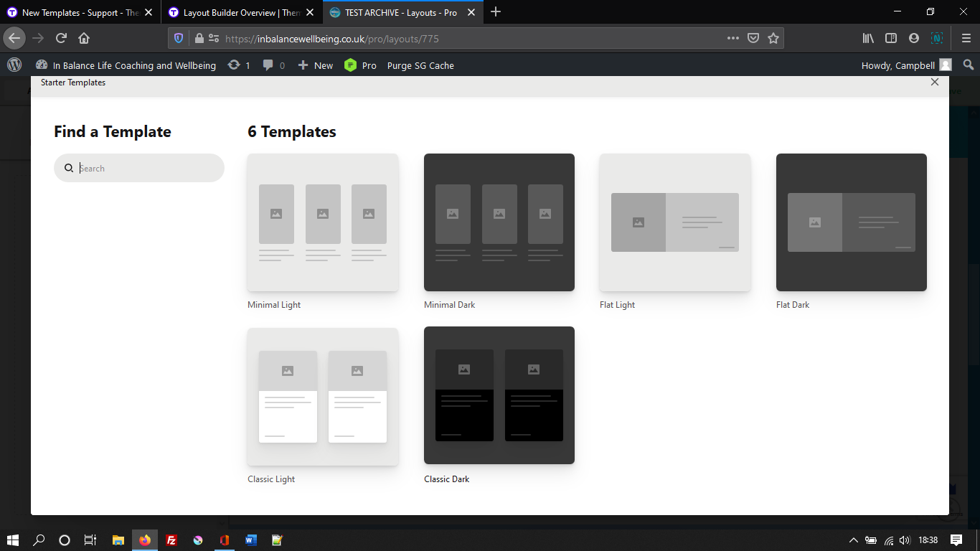Screen dimensions: 980x551
Task: Select the Minimal Dark template thumbnail
Action: [499, 222]
